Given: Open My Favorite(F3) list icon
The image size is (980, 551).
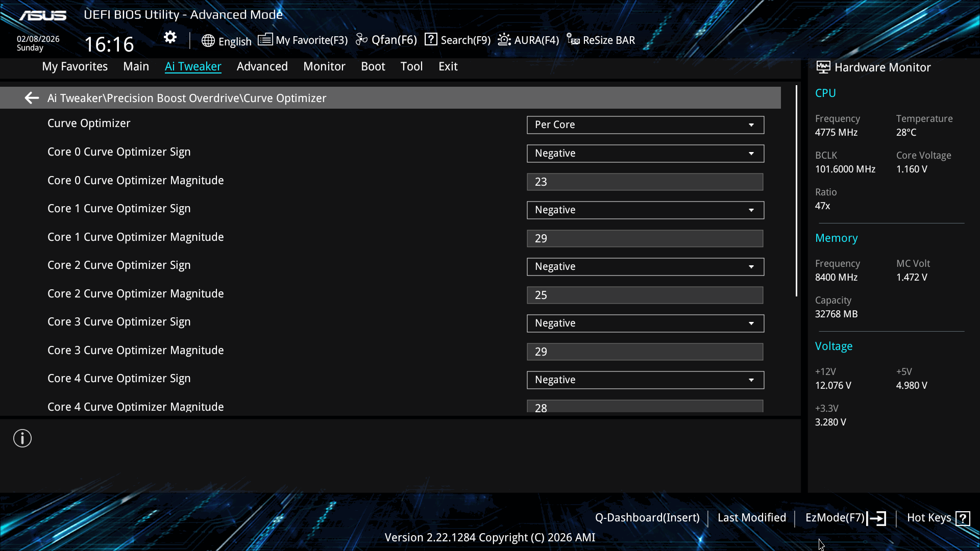Looking at the screenshot, I should click(265, 39).
